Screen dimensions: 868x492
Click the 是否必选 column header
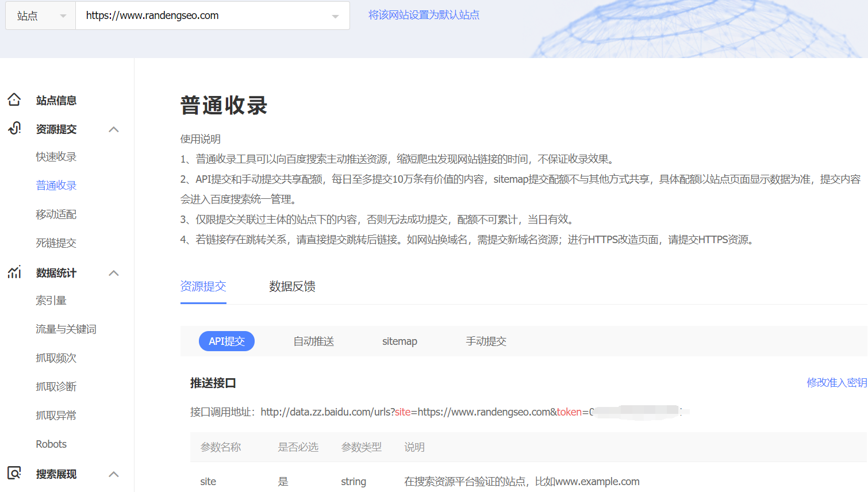[298, 447]
